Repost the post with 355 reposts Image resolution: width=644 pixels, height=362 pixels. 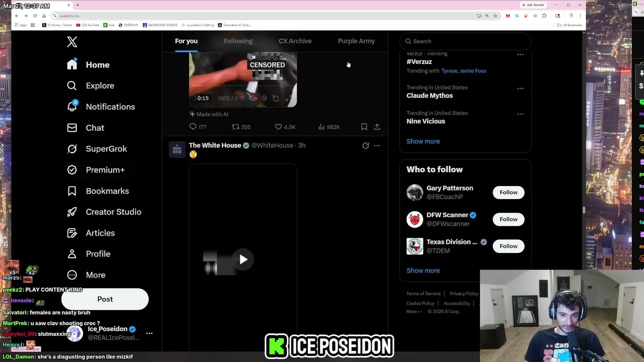pyautogui.click(x=241, y=127)
